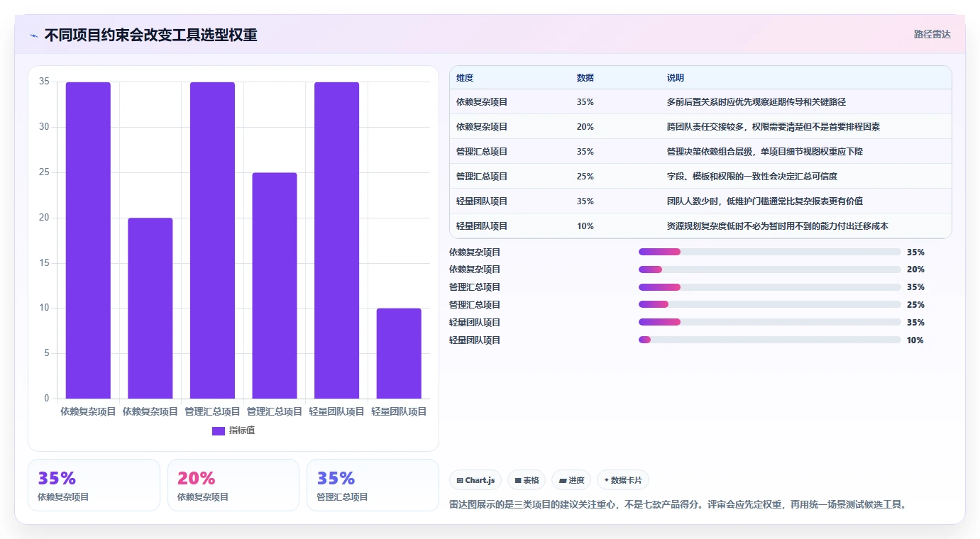
Task: Open the stat card showing 35% 管理汇总项目
Action: click(x=373, y=485)
